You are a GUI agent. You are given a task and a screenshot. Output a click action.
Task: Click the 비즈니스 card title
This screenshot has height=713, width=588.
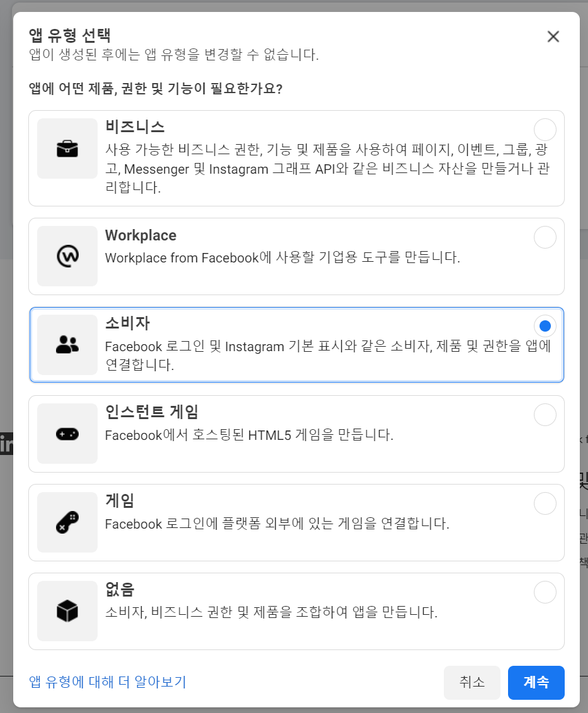pyautogui.click(x=135, y=126)
